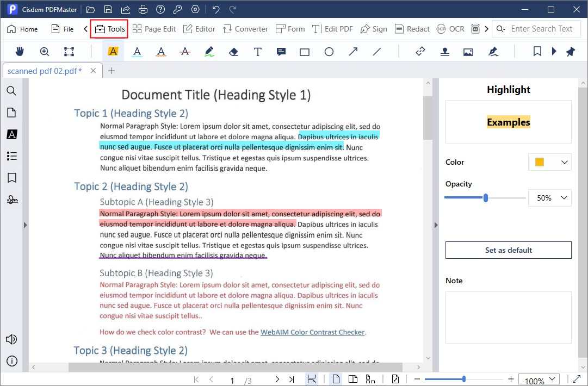Click the Set as default button
Viewport: 588px width, 386px height.
pos(508,250)
